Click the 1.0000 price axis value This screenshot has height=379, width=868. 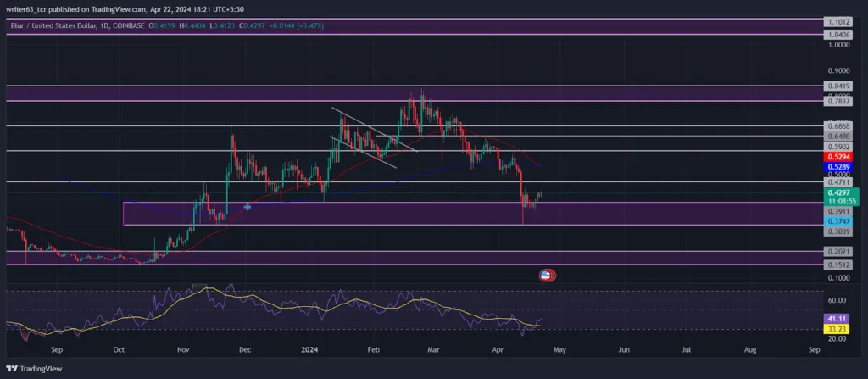(837, 45)
